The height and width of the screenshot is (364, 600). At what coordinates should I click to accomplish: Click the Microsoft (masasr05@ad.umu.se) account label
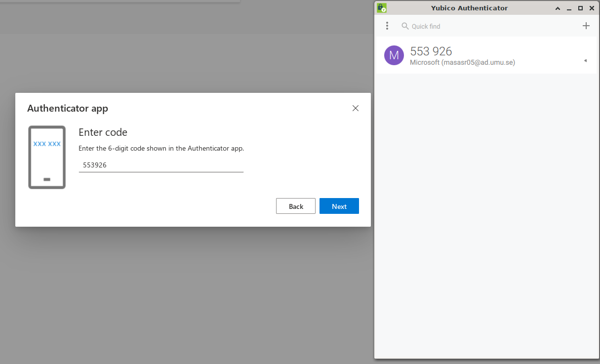pos(462,63)
